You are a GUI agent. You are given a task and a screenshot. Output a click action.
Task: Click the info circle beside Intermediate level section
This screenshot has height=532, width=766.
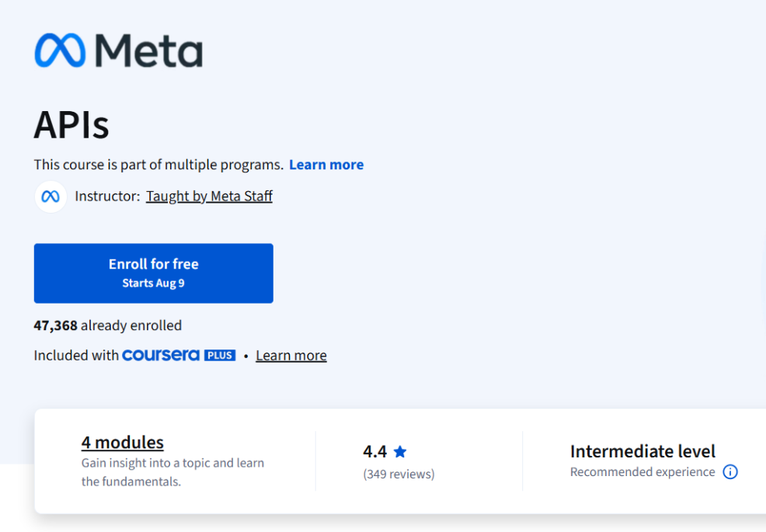[x=730, y=471]
